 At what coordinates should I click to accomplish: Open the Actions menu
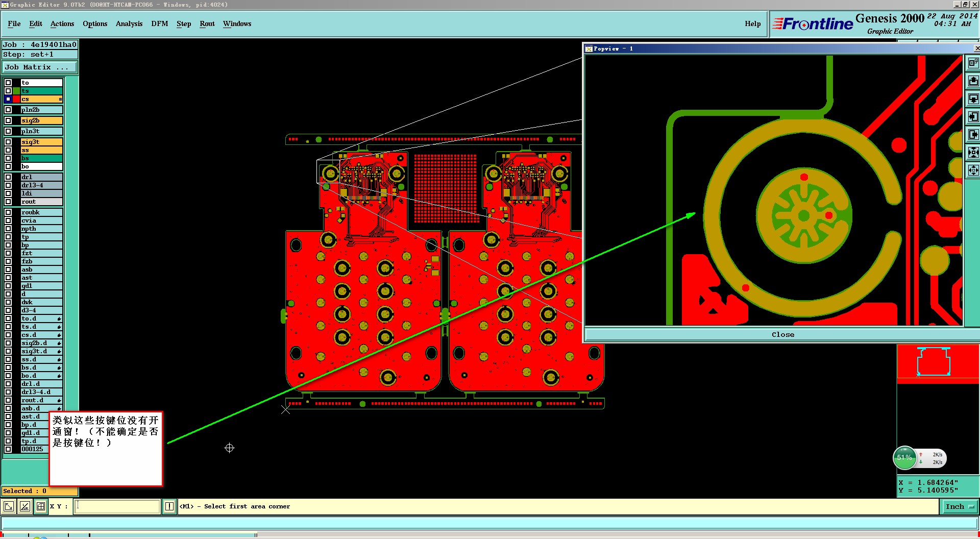click(62, 23)
